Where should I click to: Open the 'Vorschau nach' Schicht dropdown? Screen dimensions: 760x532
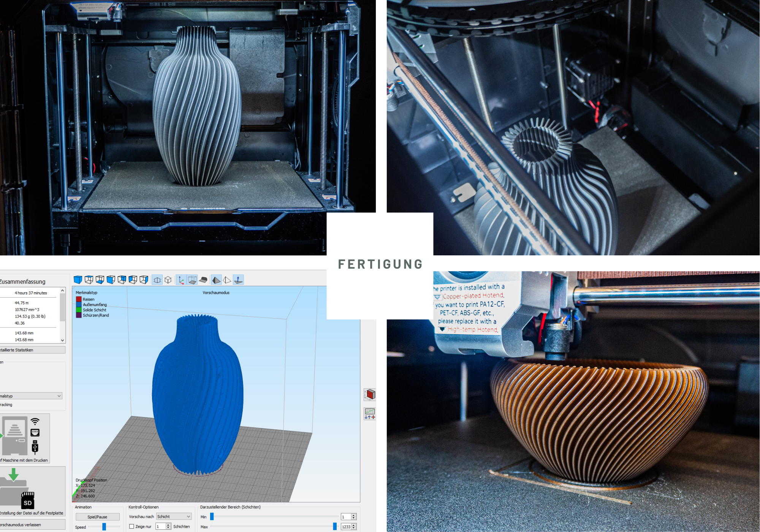point(174,516)
